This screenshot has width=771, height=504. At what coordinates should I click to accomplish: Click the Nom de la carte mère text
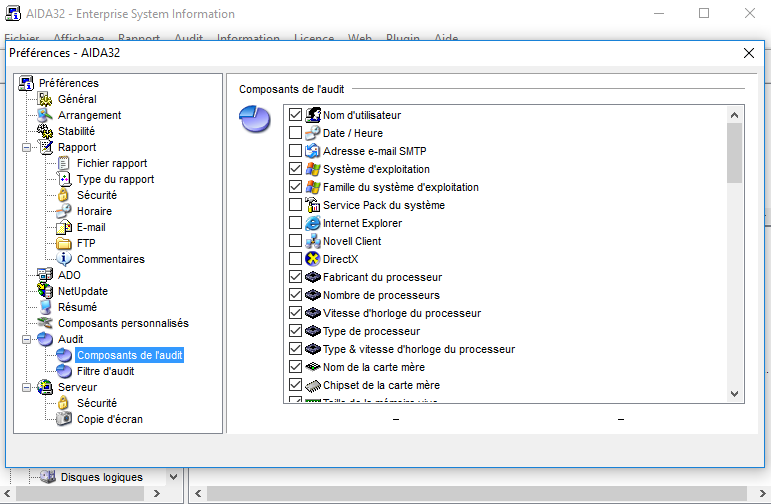374,367
